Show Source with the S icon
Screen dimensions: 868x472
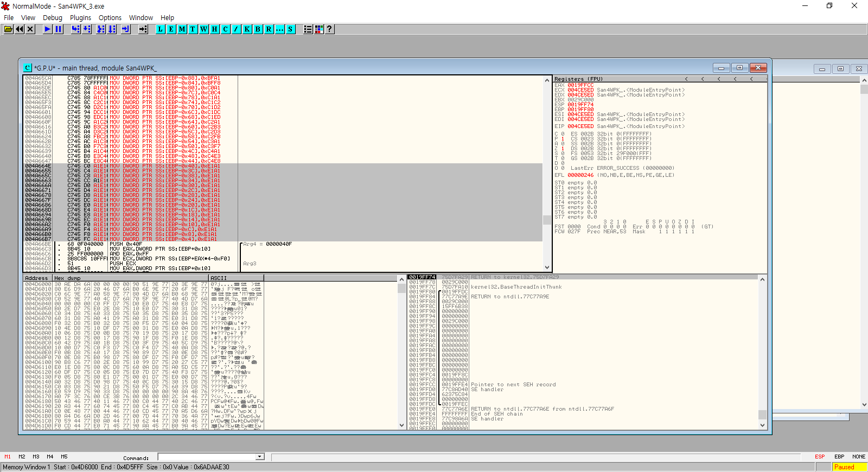point(291,29)
